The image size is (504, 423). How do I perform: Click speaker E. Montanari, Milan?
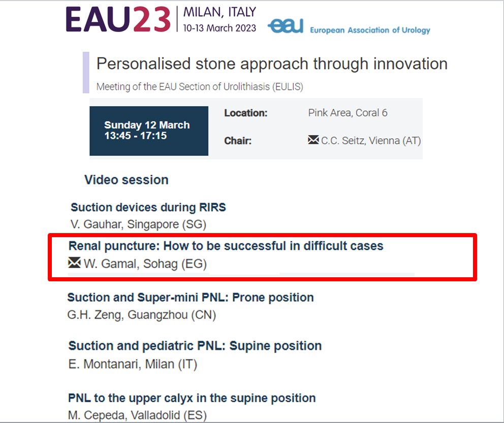click(x=133, y=364)
